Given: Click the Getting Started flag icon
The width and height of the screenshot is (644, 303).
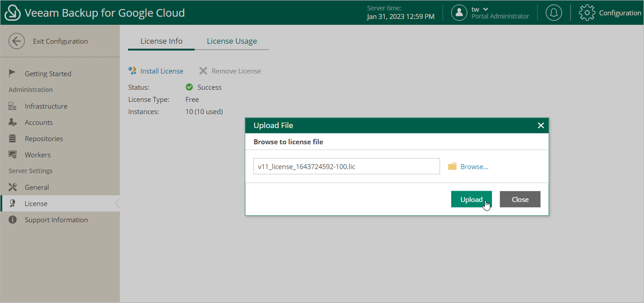Looking at the screenshot, I should pos(13,73).
